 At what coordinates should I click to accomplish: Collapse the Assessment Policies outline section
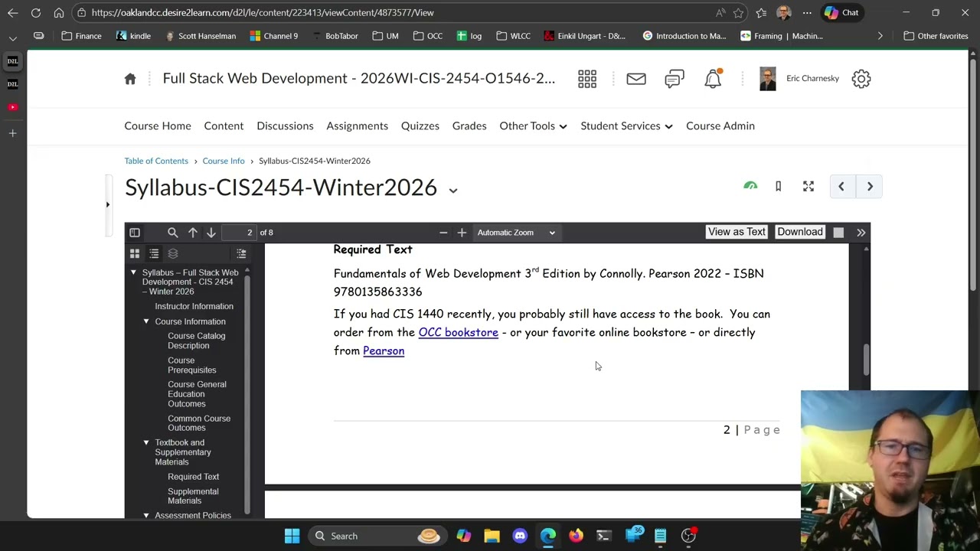[146, 515]
